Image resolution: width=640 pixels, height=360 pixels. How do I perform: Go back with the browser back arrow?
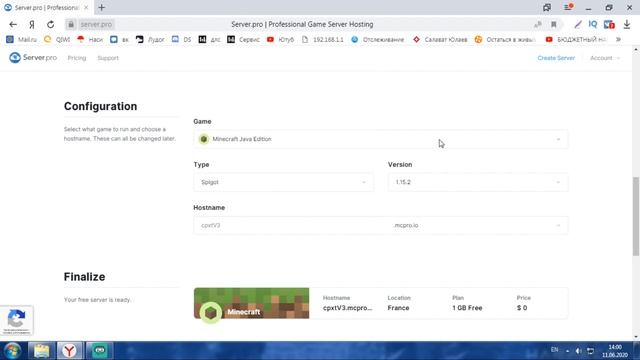click(x=13, y=24)
